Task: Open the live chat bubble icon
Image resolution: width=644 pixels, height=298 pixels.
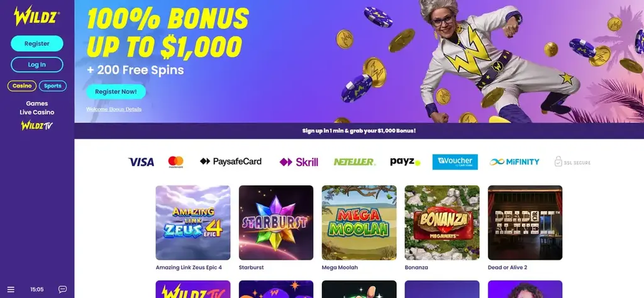Action: point(62,289)
